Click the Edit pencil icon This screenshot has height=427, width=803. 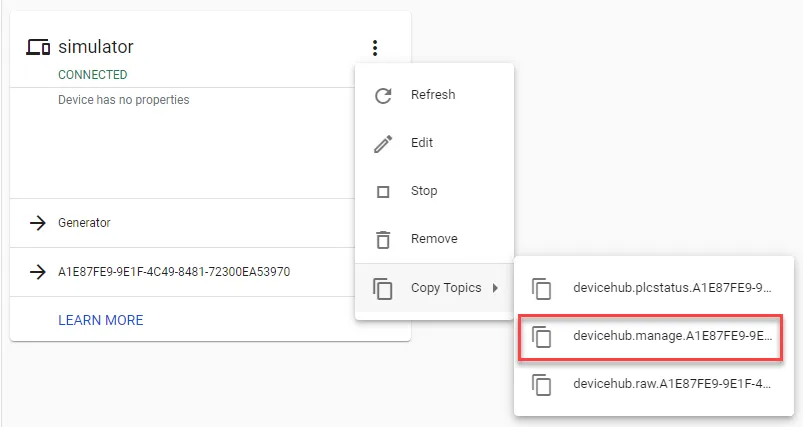(383, 144)
